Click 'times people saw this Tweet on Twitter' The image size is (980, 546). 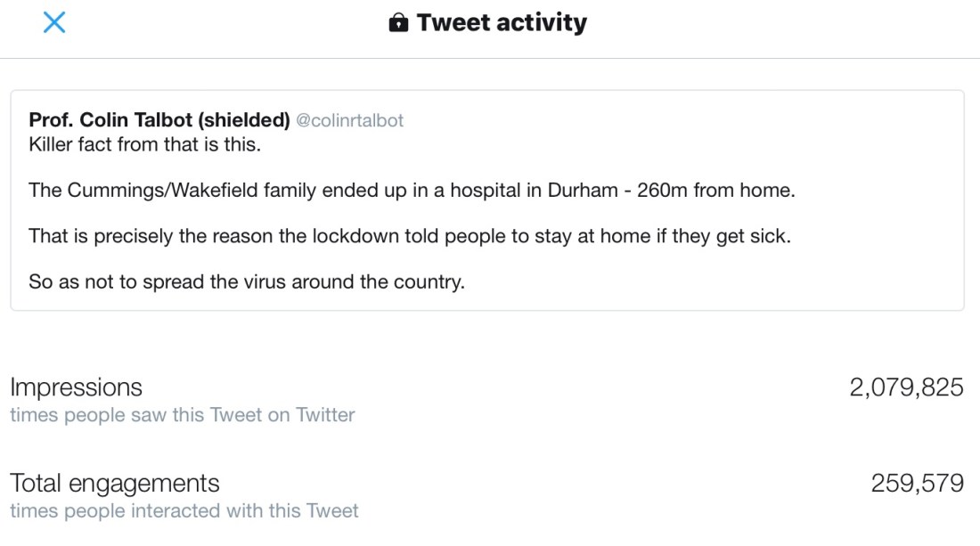[x=183, y=415]
